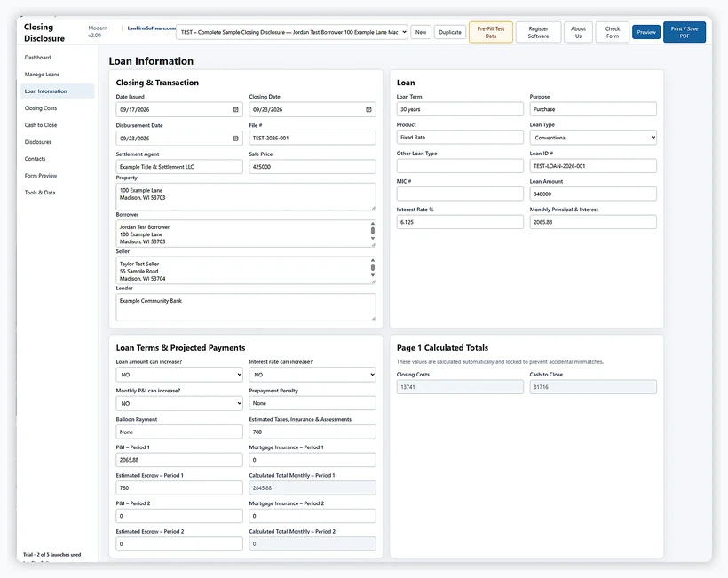Click the Borrower box scroll up arrow
The image size is (728, 578).
pos(372,224)
